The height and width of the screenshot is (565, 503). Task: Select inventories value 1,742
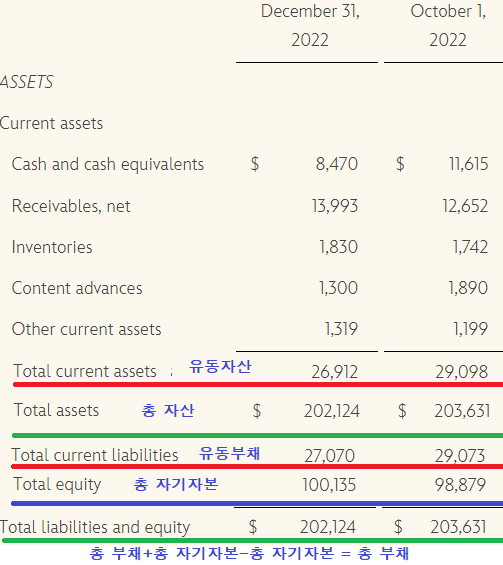point(470,247)
